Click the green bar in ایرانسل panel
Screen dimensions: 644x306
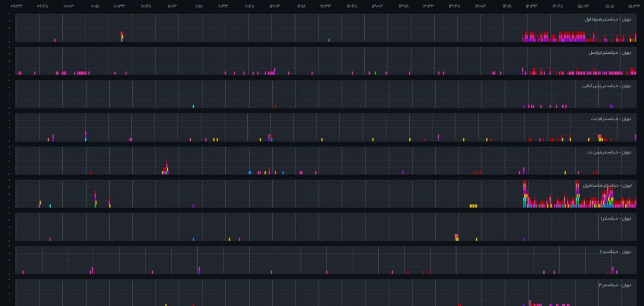click(375, 73)
